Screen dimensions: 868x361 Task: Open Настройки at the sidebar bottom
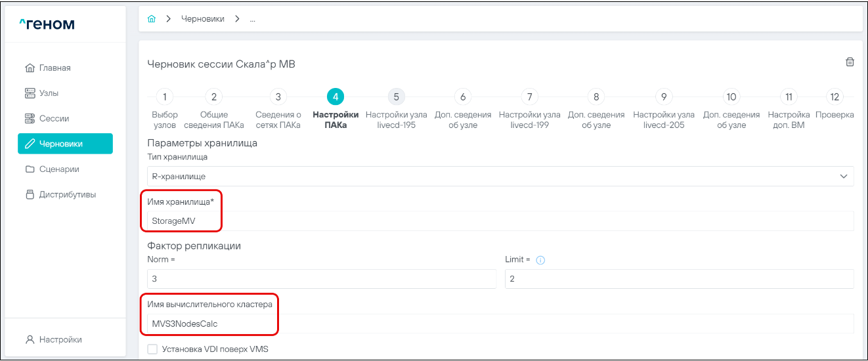pos(60,339)
